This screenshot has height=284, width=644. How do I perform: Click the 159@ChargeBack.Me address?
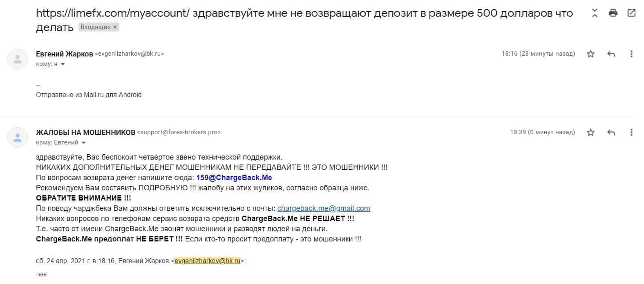point(234,178)
